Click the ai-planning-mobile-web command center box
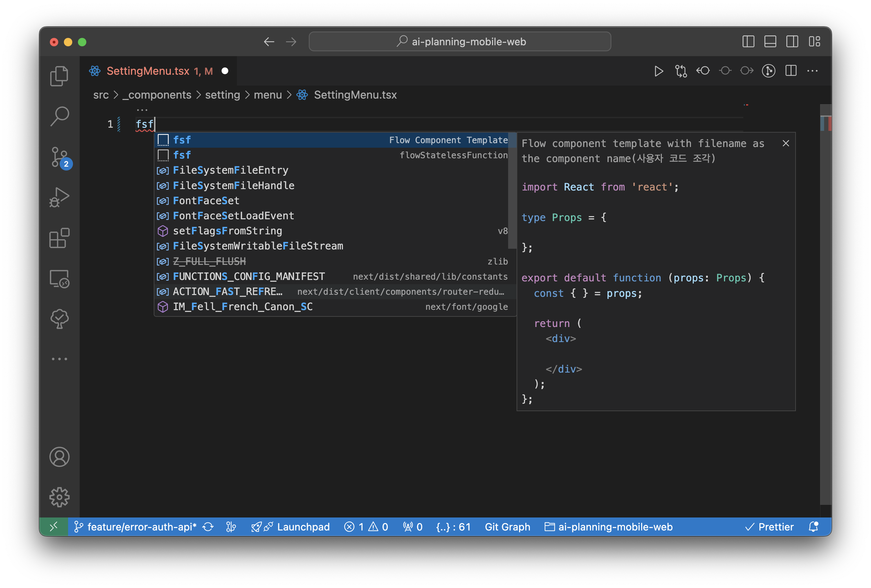 point(459,42)
